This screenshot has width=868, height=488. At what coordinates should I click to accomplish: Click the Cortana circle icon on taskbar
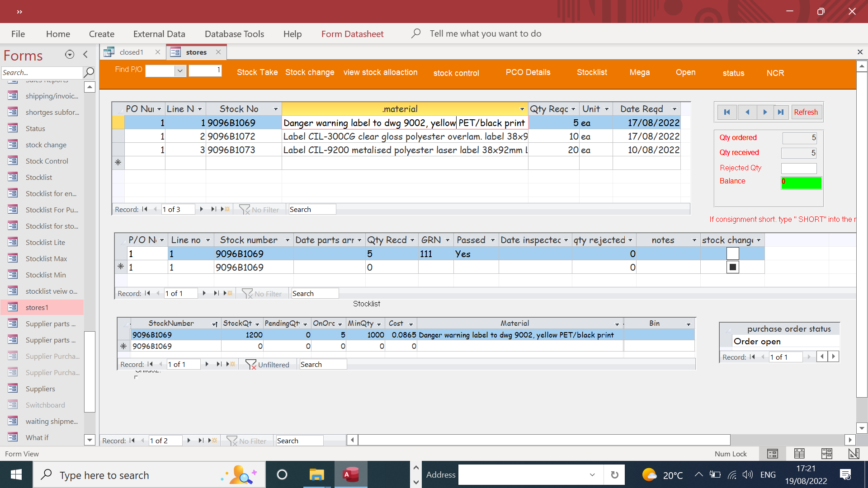pyautogui.click(x=282, y=475)
